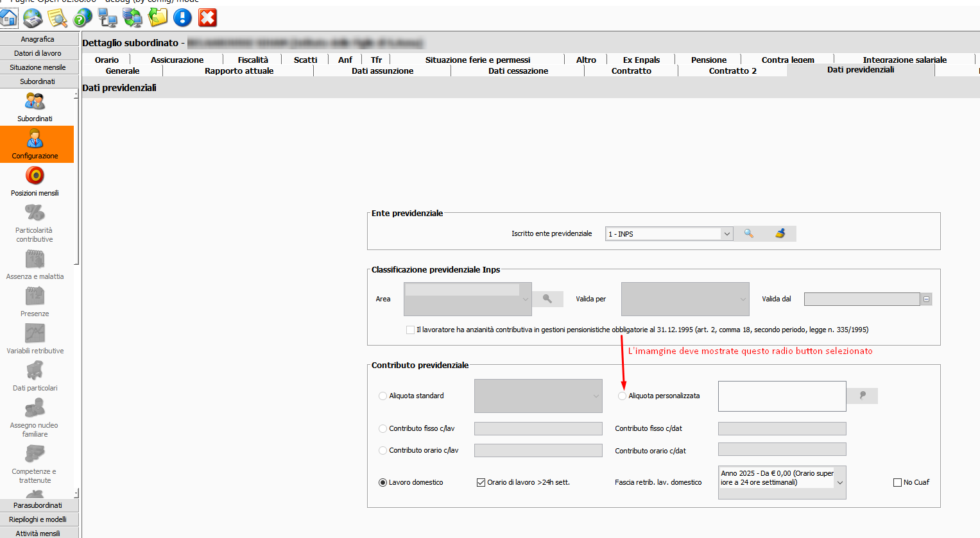Expand the Parasubordinati sidebar section
The image size is (980, 538).
[38, 505]
